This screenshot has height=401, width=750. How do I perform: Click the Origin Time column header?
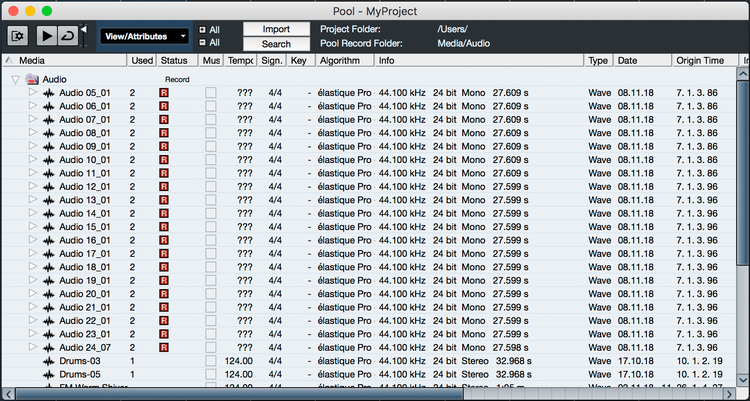pos(700,61)
